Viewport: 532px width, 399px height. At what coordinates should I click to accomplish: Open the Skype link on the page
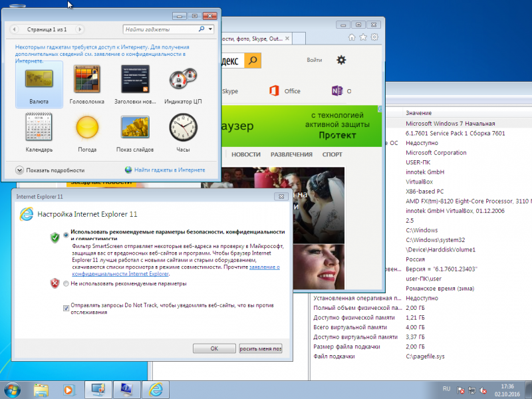pyautogui.click(x=230, y=91)
